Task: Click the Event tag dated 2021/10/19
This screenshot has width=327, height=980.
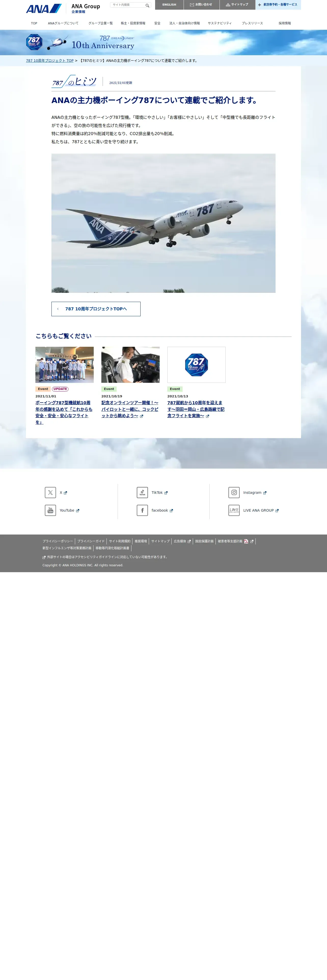Action: pyautogui.click(x=109, y=389)
